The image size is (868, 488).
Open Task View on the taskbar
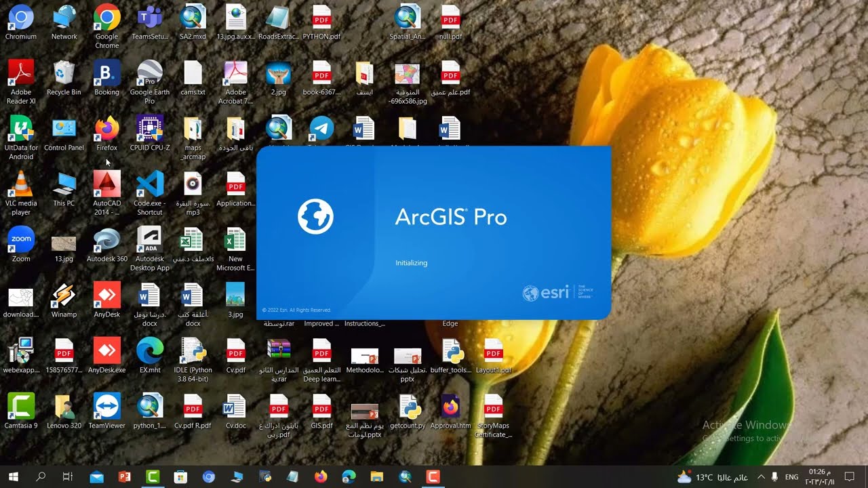68,477
